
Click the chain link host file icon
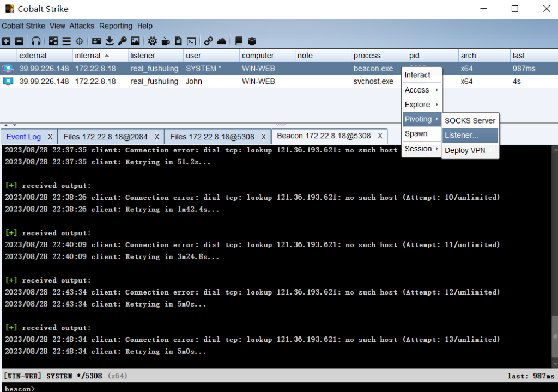click(x=208, y=41)
